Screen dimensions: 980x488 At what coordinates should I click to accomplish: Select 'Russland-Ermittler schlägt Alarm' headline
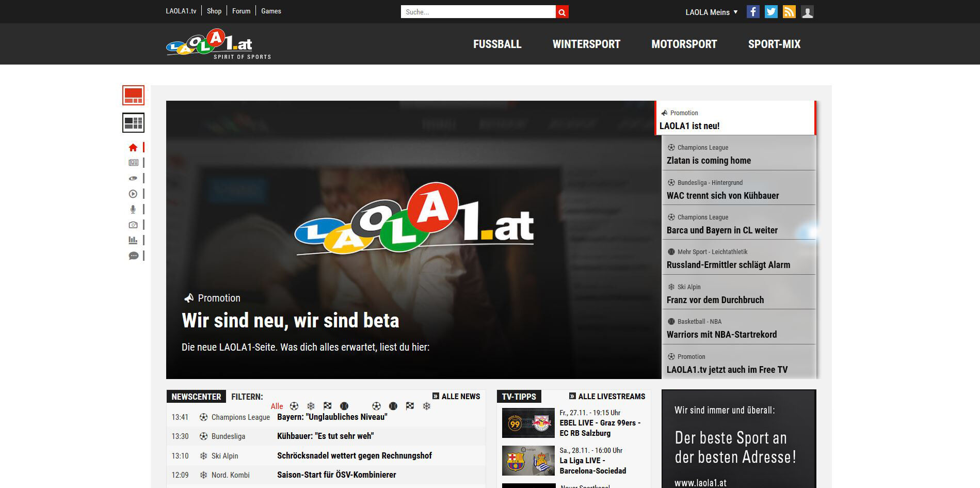point(728,265)
